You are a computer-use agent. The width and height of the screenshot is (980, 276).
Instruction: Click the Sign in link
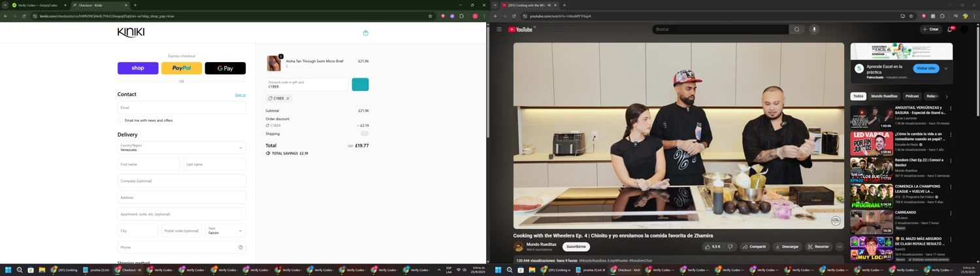[x=240, y=95]
